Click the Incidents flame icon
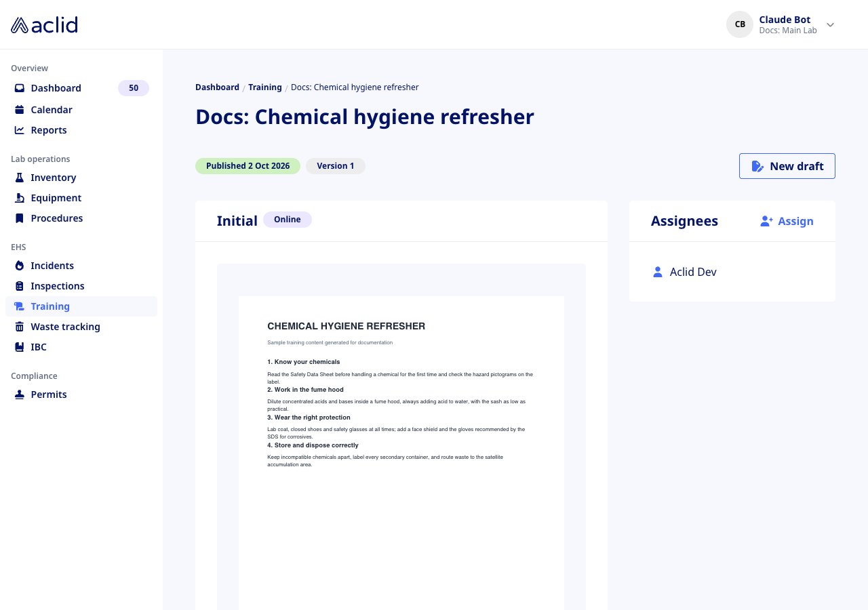The image size is (868, 610). [20, 266]
